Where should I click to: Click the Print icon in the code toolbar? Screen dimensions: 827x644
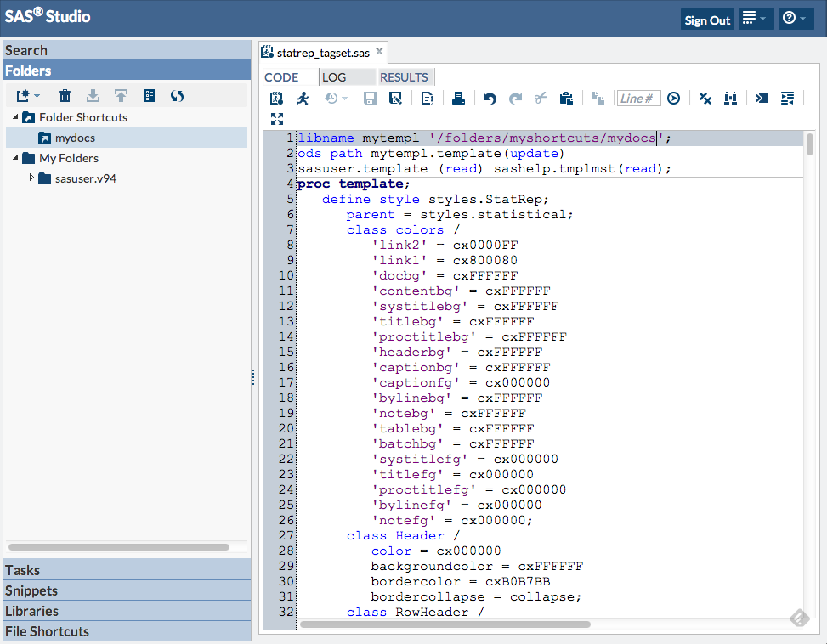point(459,99)
